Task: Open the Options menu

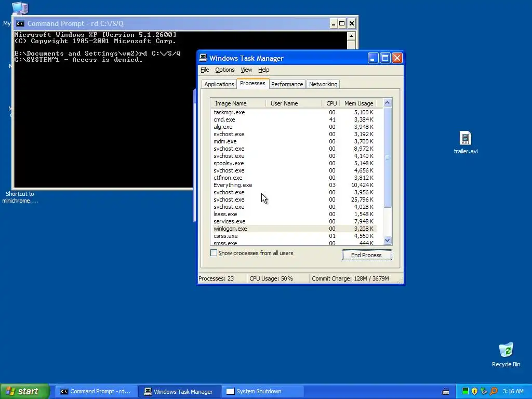Action: (224, 70)
